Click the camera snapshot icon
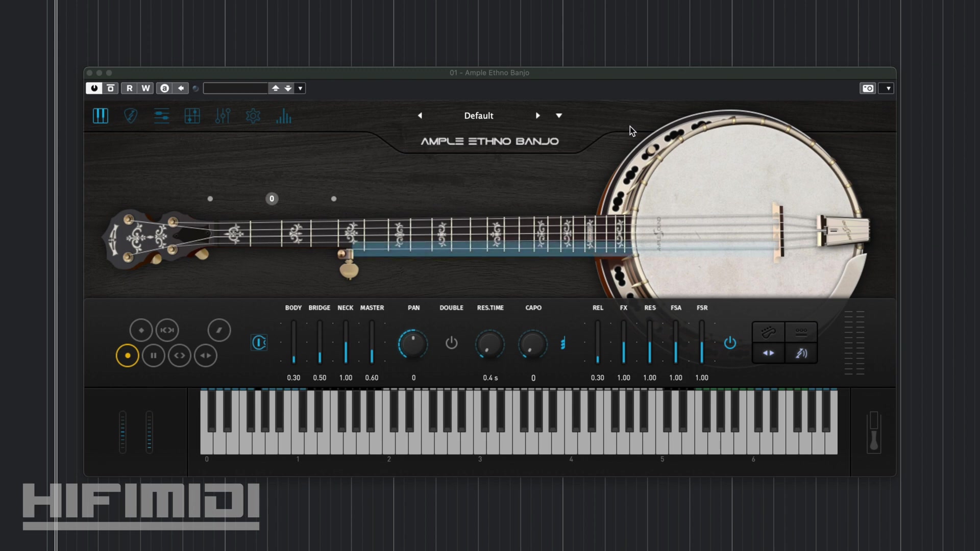Viewport: 980px width, 551px height. tap(868, 88)
